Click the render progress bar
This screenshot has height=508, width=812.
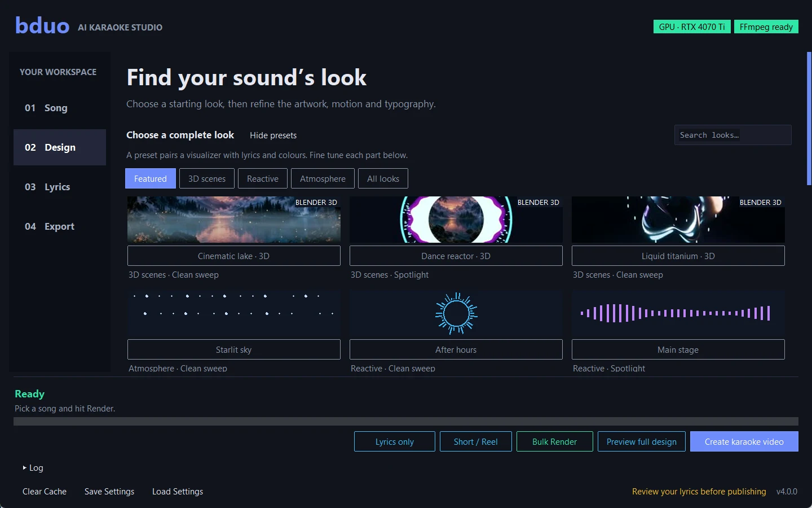(x=406, y=421)
